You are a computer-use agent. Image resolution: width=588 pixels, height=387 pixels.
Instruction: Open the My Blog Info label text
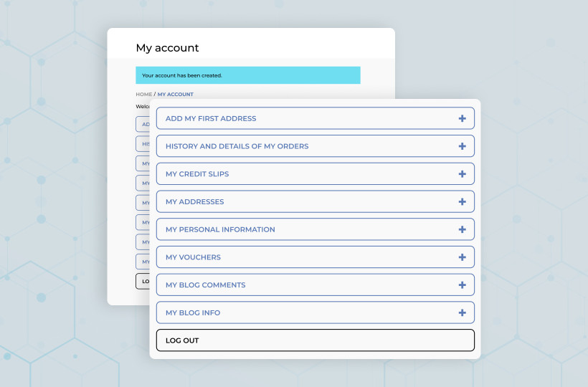coord(193,313)
